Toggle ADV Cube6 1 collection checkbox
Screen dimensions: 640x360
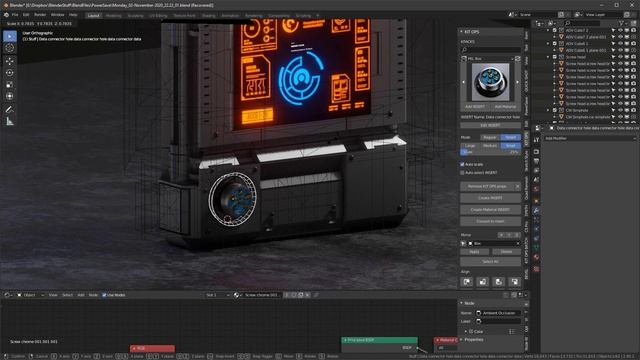pyautogui.click(x=555, y=44)
